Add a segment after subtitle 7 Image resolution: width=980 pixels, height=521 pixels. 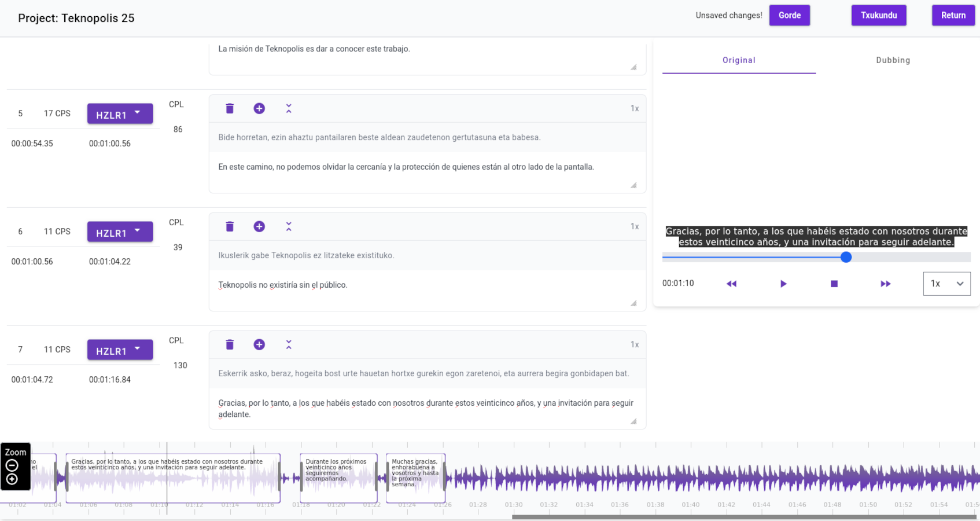pyautogui.click(x=259, y=345)
